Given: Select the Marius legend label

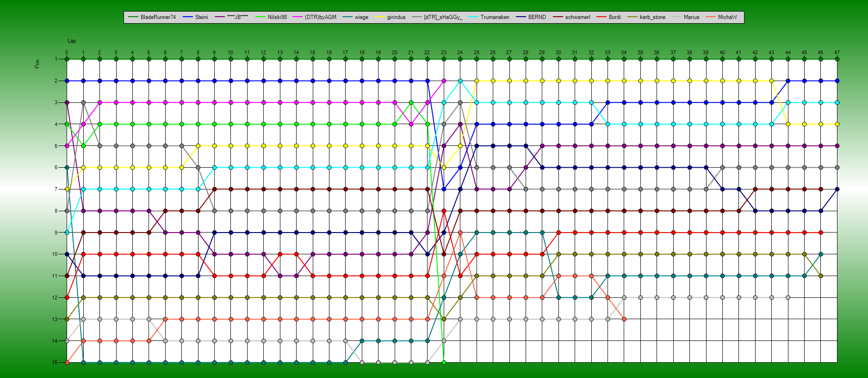Looking at the screenshot, I should [x=691, y=17].
